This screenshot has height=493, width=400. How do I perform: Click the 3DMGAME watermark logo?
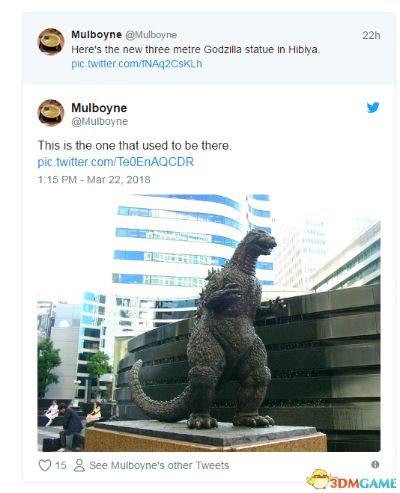351,480
